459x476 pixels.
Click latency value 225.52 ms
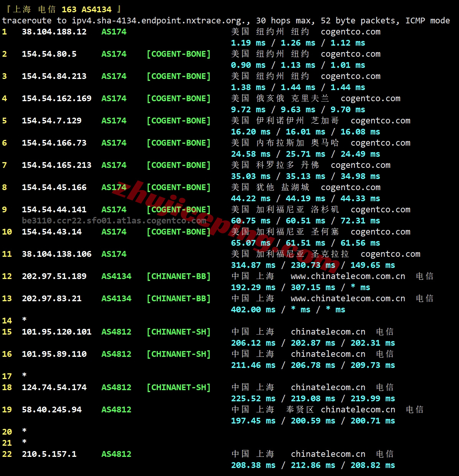pos(253,399)
